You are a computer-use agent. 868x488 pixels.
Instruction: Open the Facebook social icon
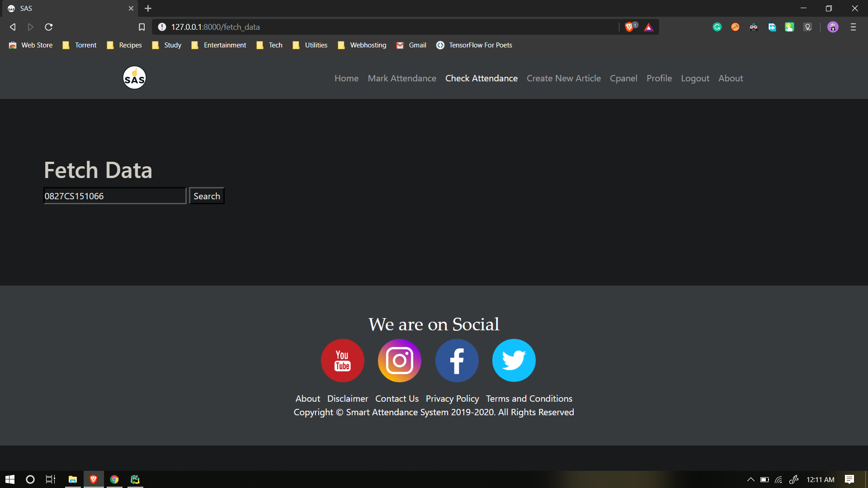point(457,360)
